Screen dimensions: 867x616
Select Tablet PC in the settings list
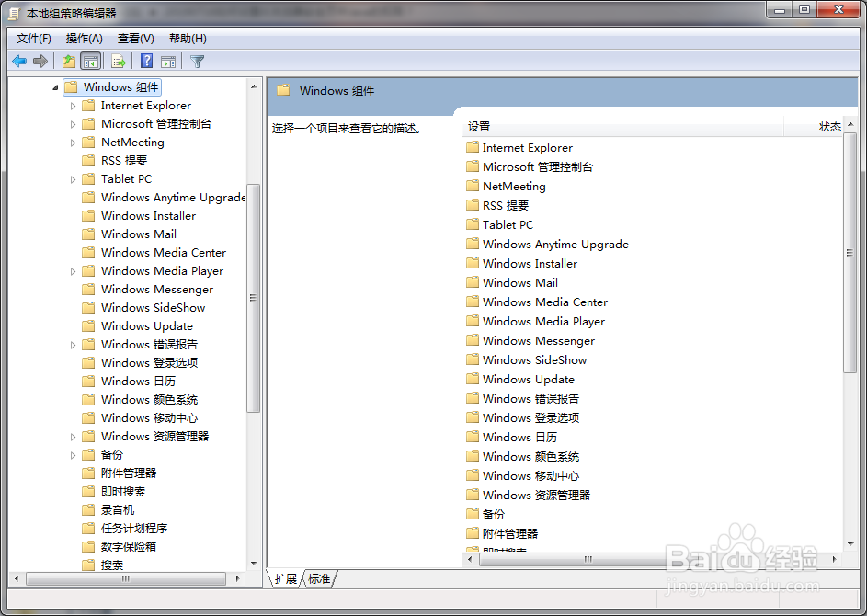[x=508, y=224]
